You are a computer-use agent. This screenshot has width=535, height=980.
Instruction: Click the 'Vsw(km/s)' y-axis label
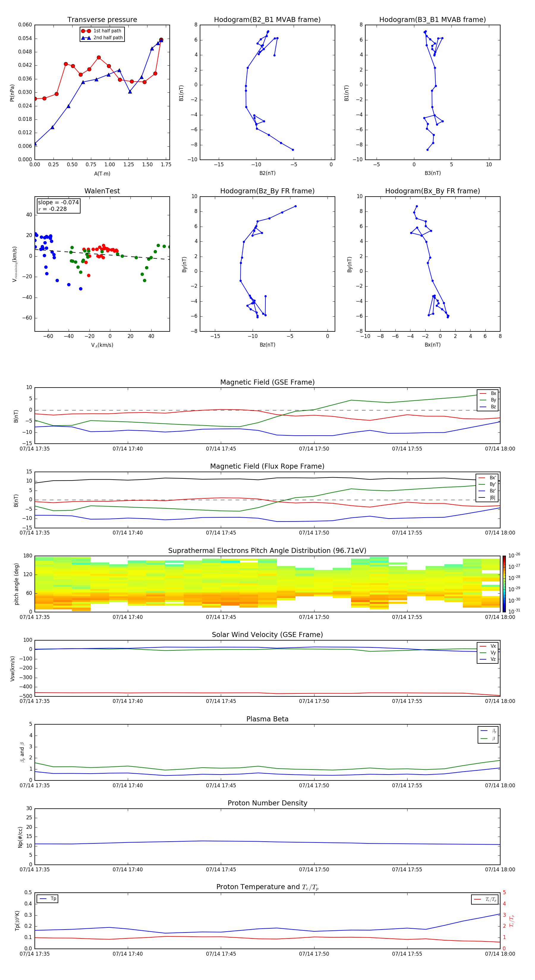(12, 668)
